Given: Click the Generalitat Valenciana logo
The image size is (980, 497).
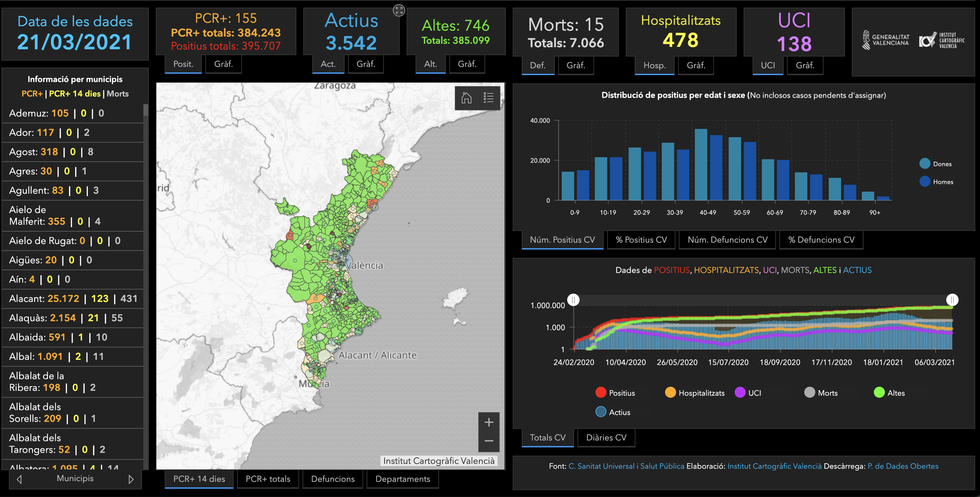Looking at the screenshot, I should click(x=886, y=40).
